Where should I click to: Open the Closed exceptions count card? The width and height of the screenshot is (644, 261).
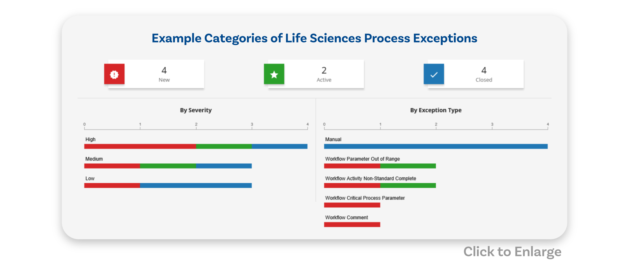[x=484, y=74]
